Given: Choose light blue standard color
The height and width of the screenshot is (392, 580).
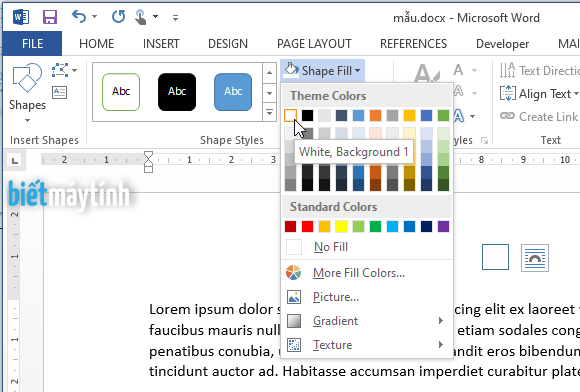Looking at the screenshot, I should (392, 226).
